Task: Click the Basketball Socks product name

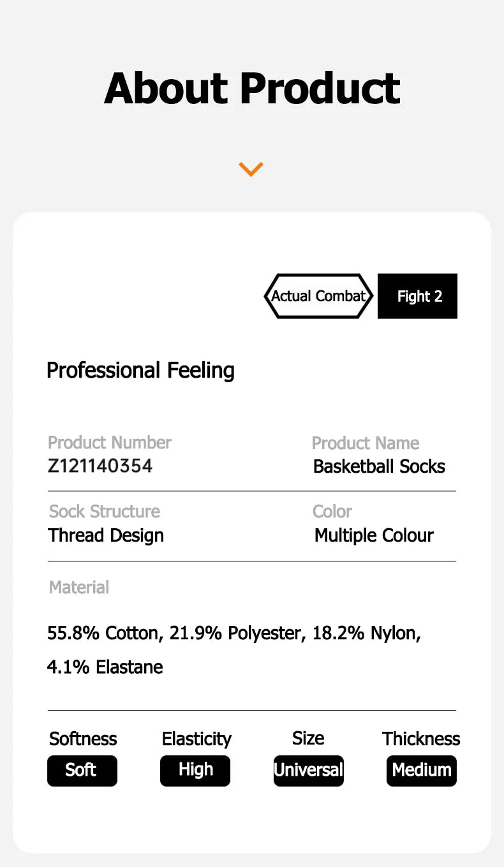Action: coord(379,466)
